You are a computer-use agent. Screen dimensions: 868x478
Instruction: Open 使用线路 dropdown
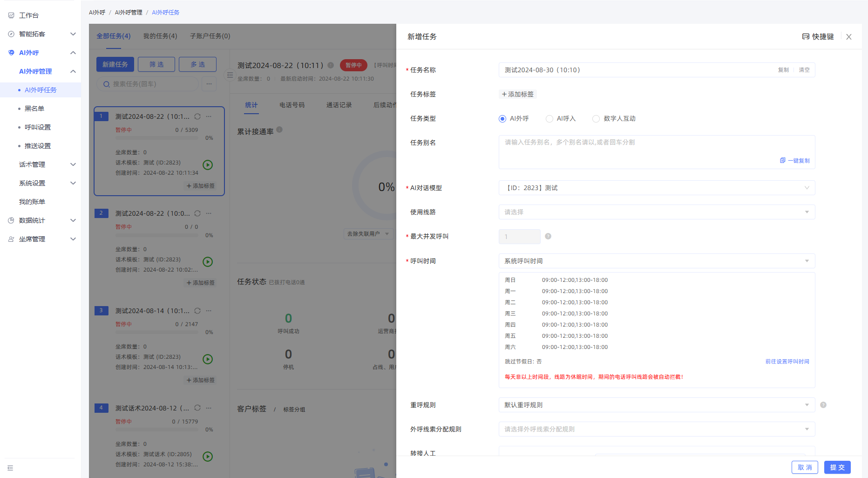click(x=657, y=212)
